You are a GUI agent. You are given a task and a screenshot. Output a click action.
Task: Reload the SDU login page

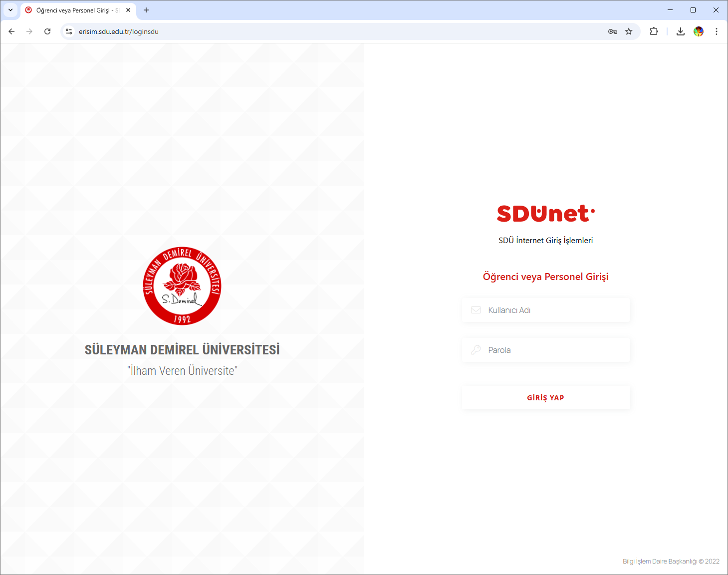click(x=47, y=31)
